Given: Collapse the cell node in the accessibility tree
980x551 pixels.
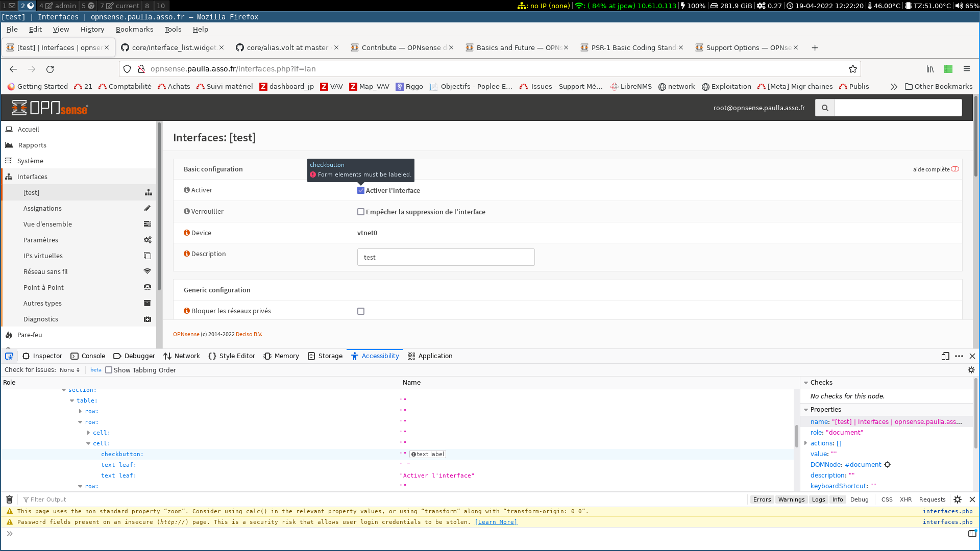Looking at the screenshot, I should [x=88, y=443].
